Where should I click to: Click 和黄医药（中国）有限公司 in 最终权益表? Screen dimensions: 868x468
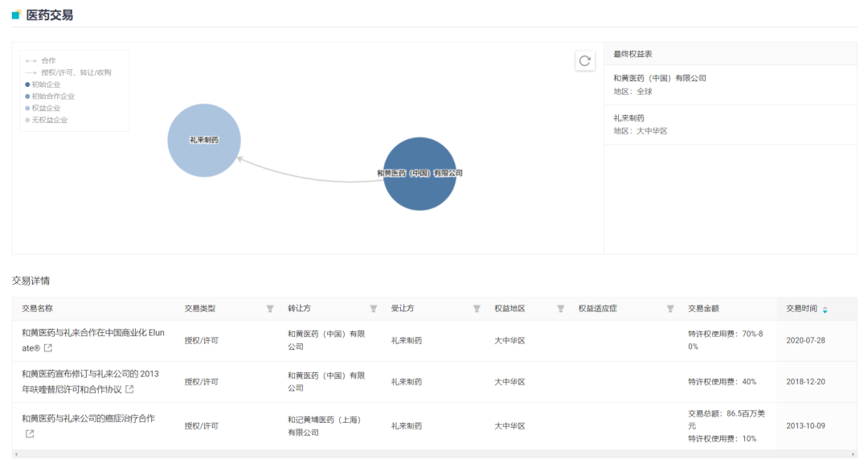[659, 78]
